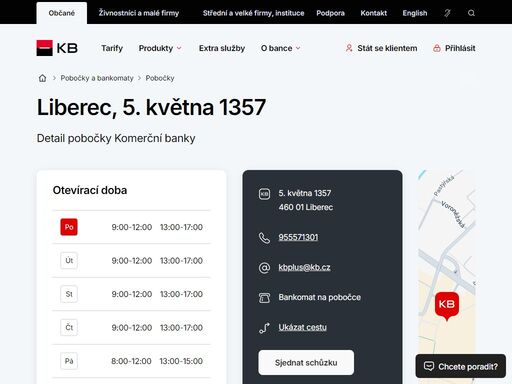Click Bankomat na pobočce text
512x384 pixels.
pos(320,297)
